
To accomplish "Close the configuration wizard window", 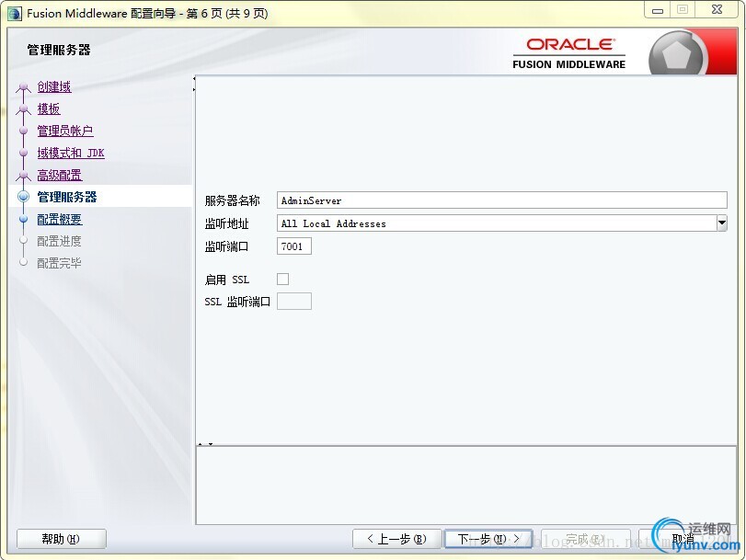I will pos(717,9).
